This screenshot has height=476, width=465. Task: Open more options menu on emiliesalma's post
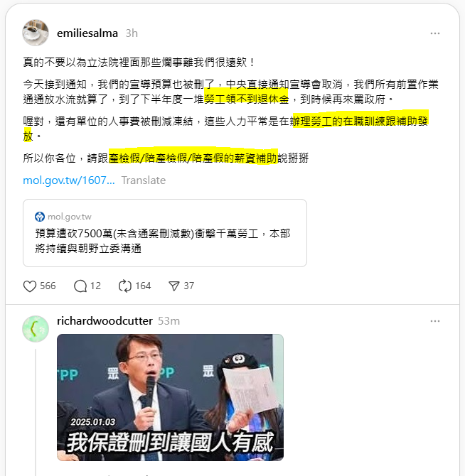pos(435,33)
